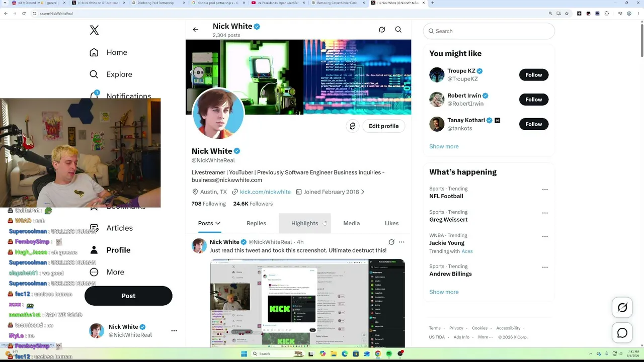Open Greg Weissert trend options menu
644x362 pixels.
(545, 213)
